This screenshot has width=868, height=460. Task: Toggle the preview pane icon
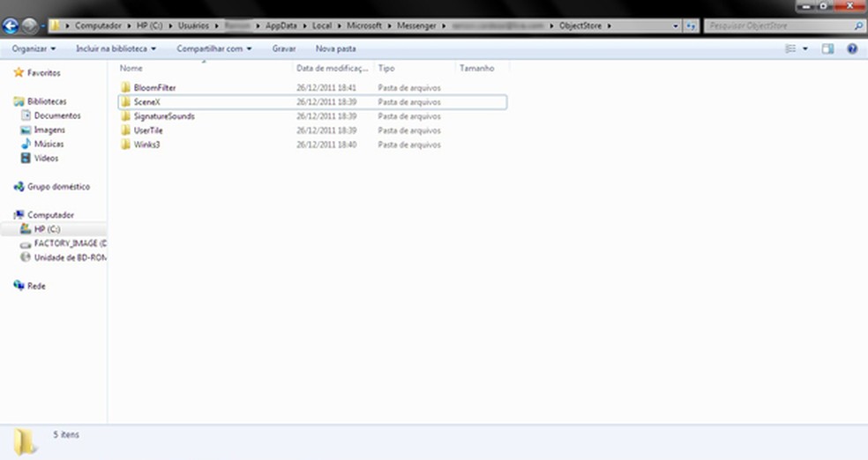point(827,48)
